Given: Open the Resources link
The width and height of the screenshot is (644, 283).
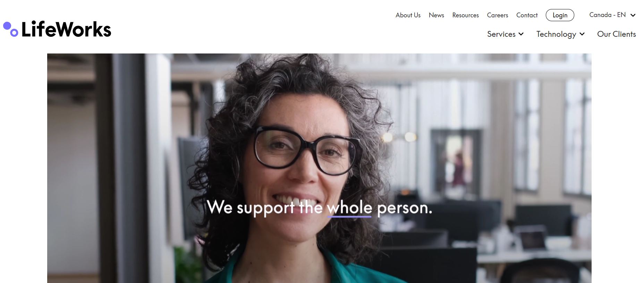Looking at the screenshot, I should click(x=465, y=15).
